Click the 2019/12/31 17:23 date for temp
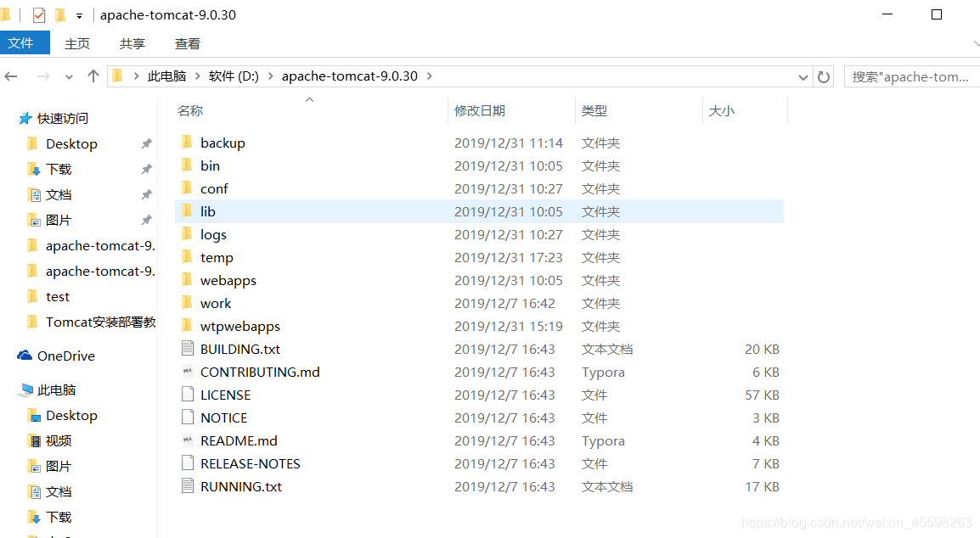980x538 pixels. (x=508, y=257)
